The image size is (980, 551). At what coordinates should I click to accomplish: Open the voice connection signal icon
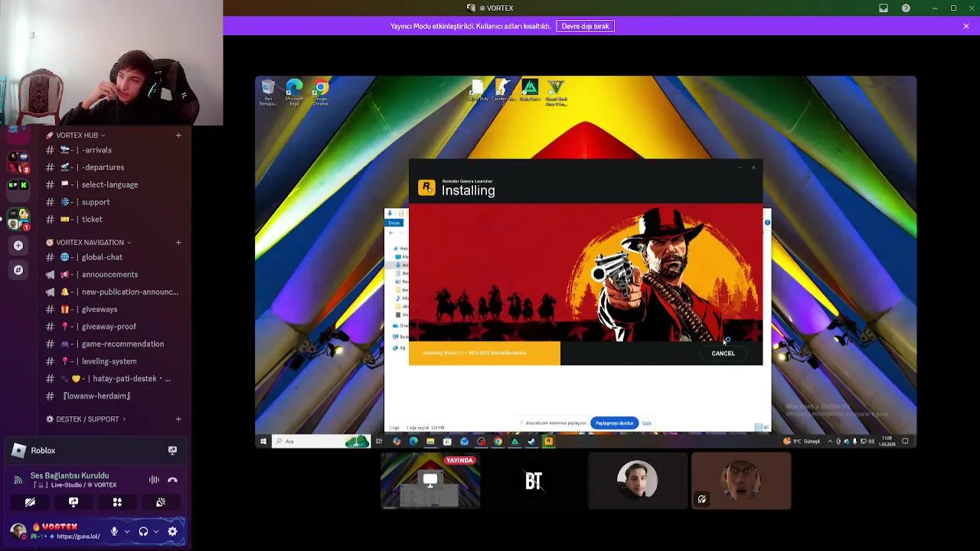(18, 480)
